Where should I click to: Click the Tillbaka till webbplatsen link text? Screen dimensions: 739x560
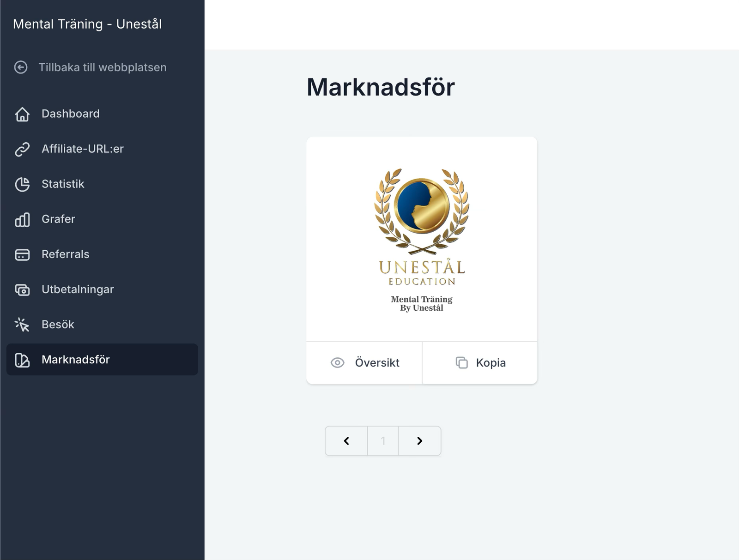pyautogui.click(x=103, y=67)
